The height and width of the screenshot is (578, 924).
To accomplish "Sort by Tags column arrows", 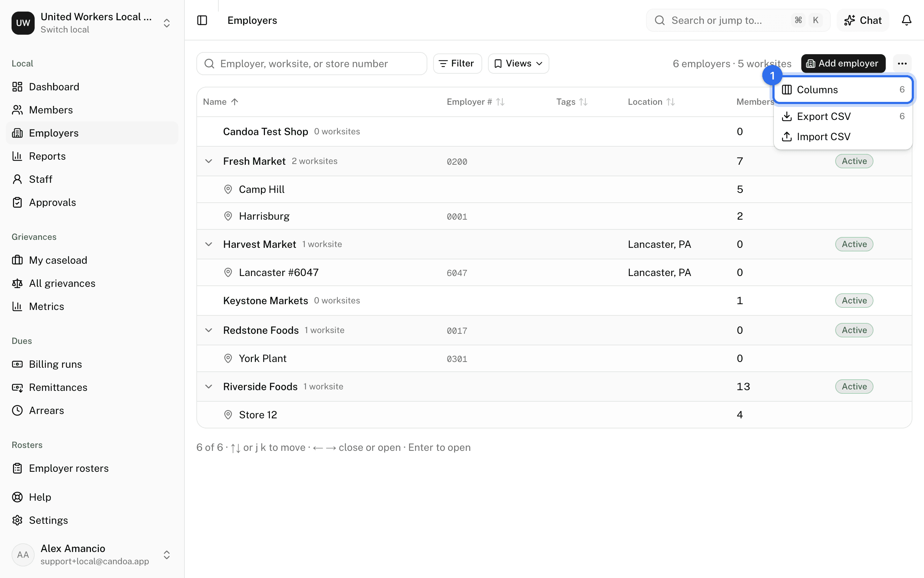I will [x=583, y=102].
